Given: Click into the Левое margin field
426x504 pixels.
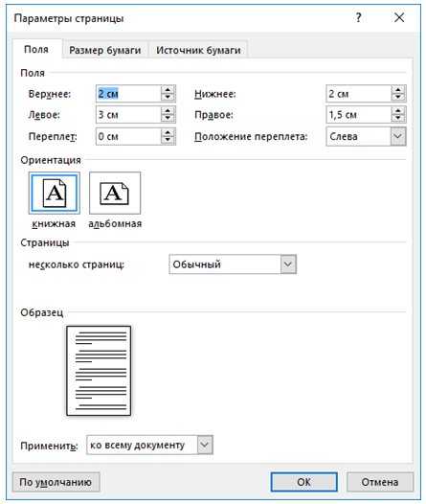Looking at the screenshot, I should coord(128,115).
